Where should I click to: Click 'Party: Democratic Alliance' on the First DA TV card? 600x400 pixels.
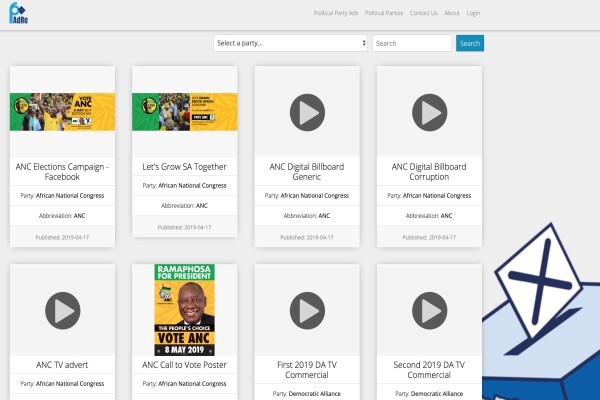307,393
